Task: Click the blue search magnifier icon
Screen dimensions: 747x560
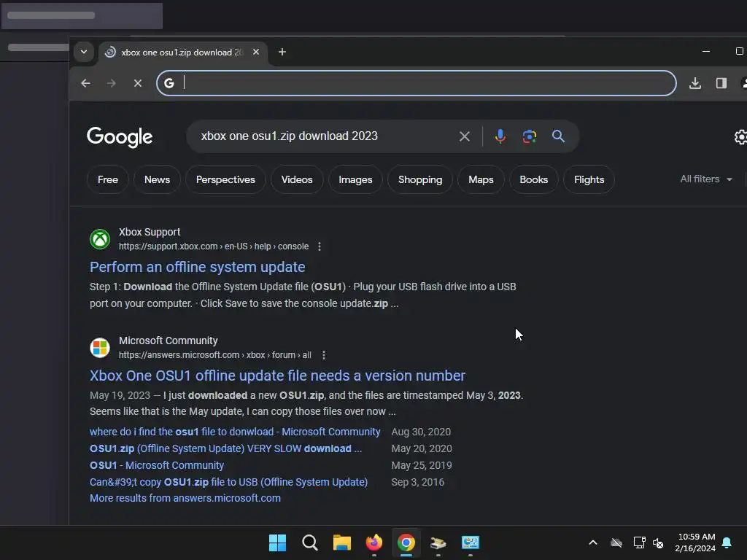Action: [558, 136]
